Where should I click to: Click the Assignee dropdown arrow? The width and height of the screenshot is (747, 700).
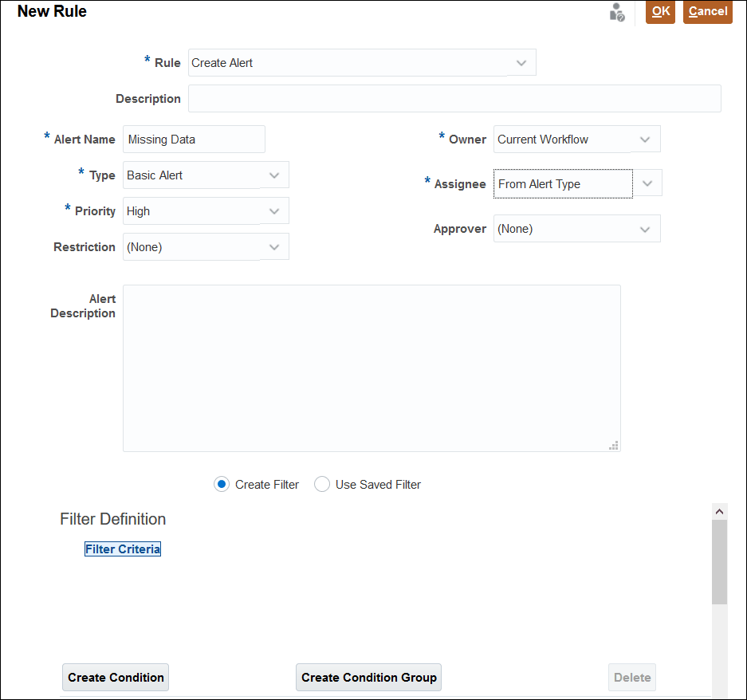point(647,183)
